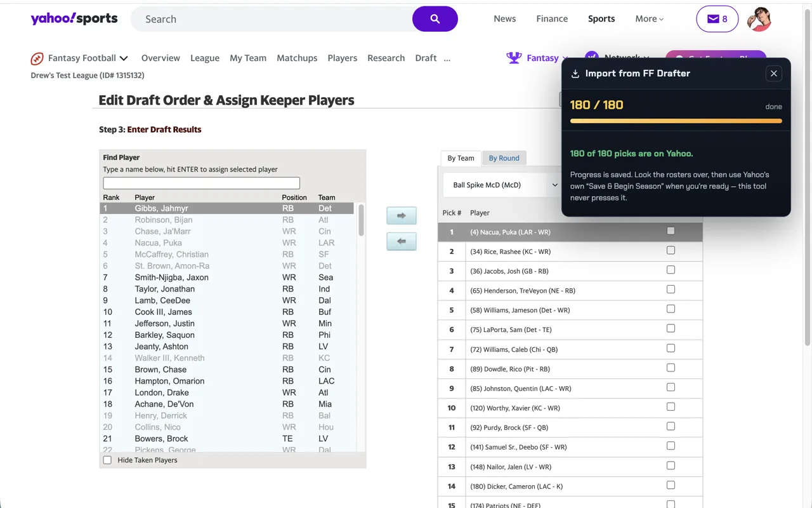
Task: Open the My Team menu item
Action: [248, 58]
